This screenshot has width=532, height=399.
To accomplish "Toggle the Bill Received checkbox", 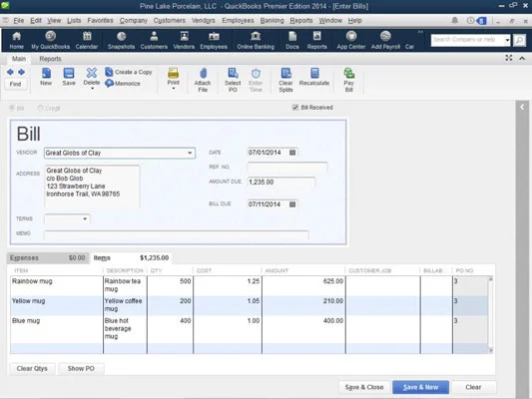I will click(295, 108).
